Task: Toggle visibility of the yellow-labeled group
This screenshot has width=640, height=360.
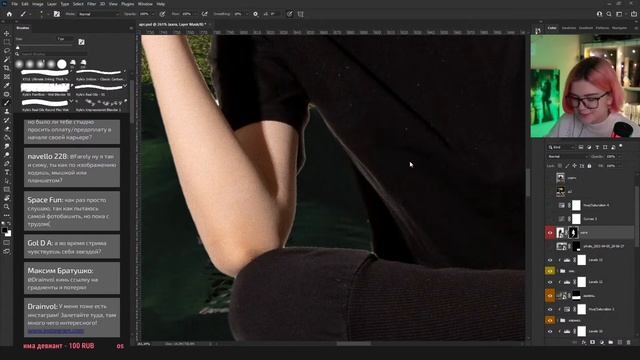Action: pyautogui.click(x=550, y=271)
